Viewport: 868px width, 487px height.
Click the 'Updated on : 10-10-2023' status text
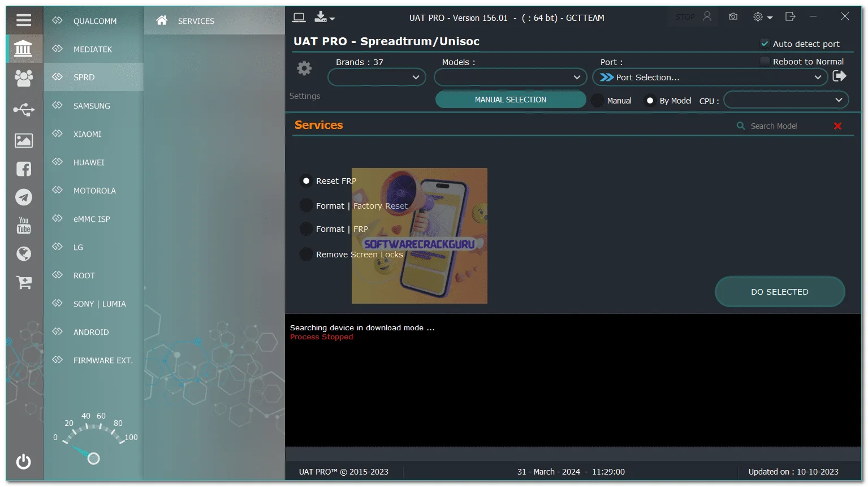(x=793, y=472)
